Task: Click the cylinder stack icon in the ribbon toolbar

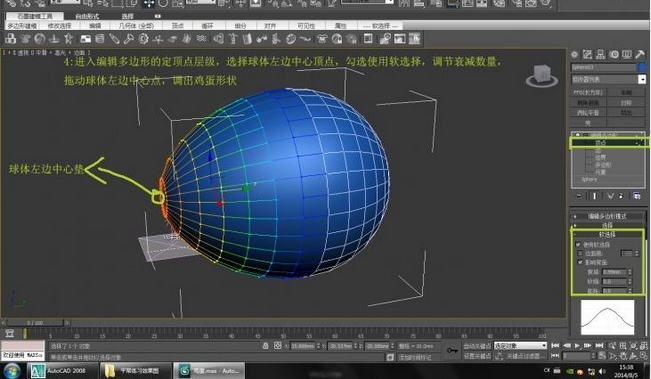Action: (x=100, y=39)
